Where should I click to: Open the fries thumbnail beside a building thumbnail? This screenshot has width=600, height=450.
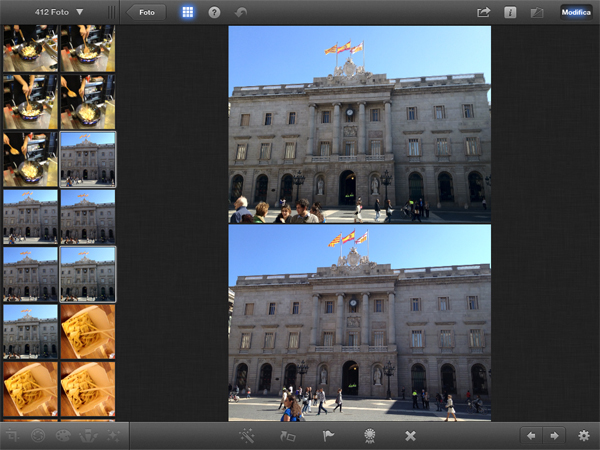[x=88, y=332]
